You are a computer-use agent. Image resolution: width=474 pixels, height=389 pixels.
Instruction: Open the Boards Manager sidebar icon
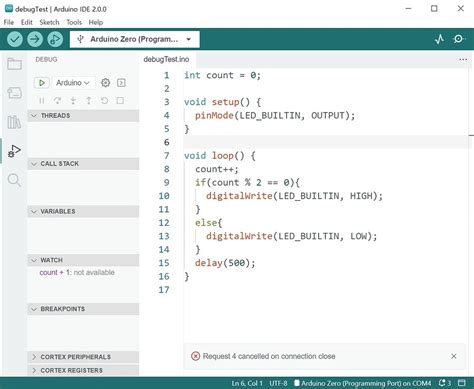click(x=14, y=92)
